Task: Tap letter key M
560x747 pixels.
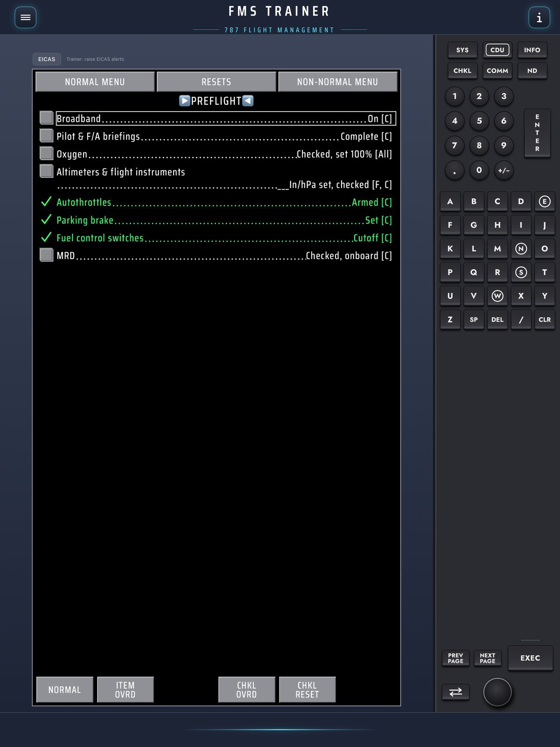Action: tap(497, 248)
